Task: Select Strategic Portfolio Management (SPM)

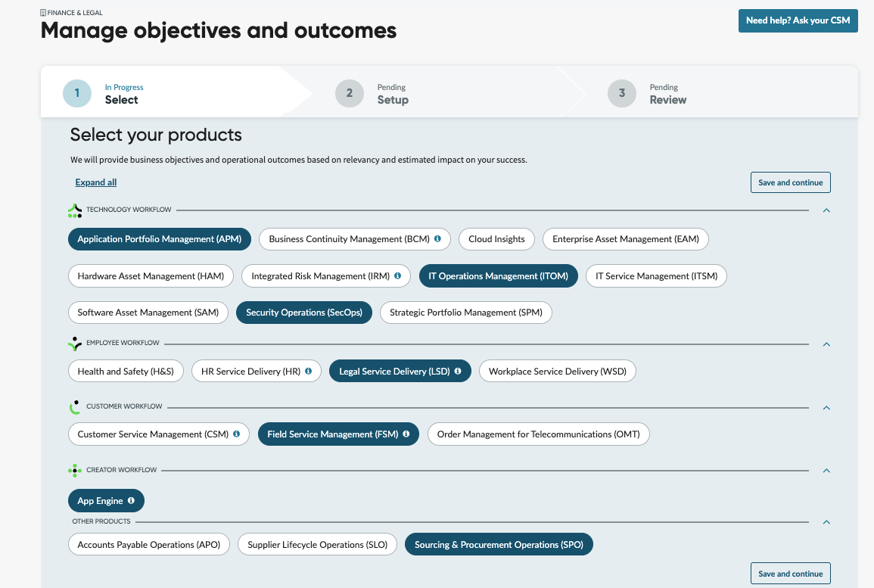Action: coord(466,313)
